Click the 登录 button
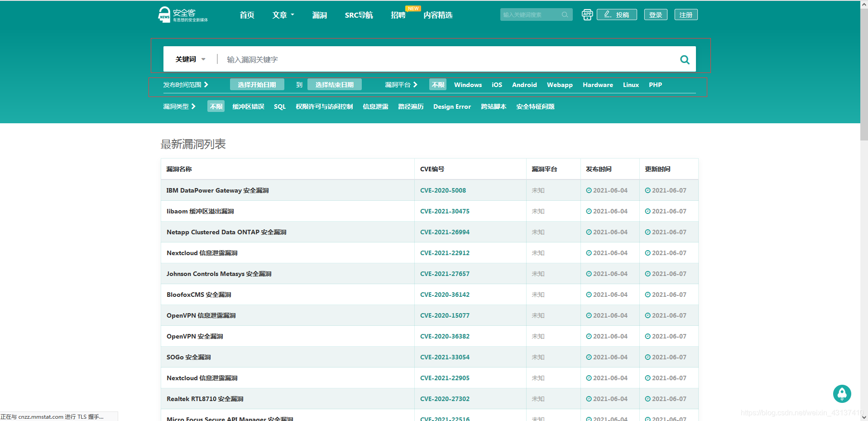 tap(656, 15)
